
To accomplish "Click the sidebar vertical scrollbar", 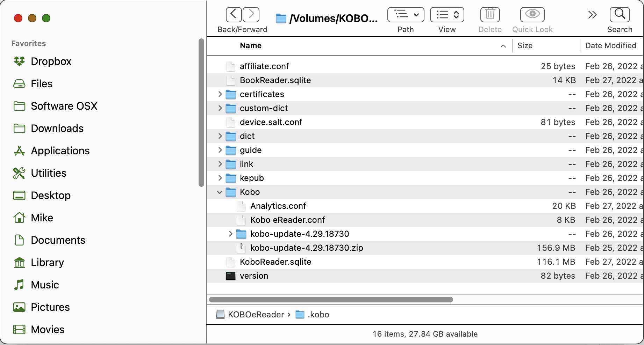I will click(x=201, y=112).
